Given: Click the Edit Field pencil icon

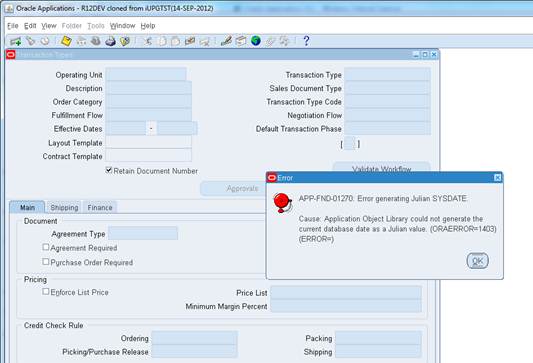Looking at the screenshot, I should [x=226, y=41].
